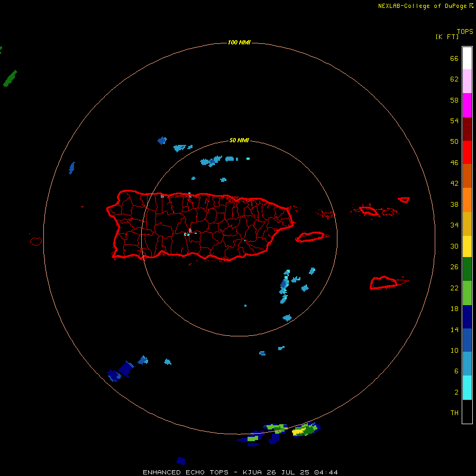Click the 100 NMI range ring label

(239, 42)
